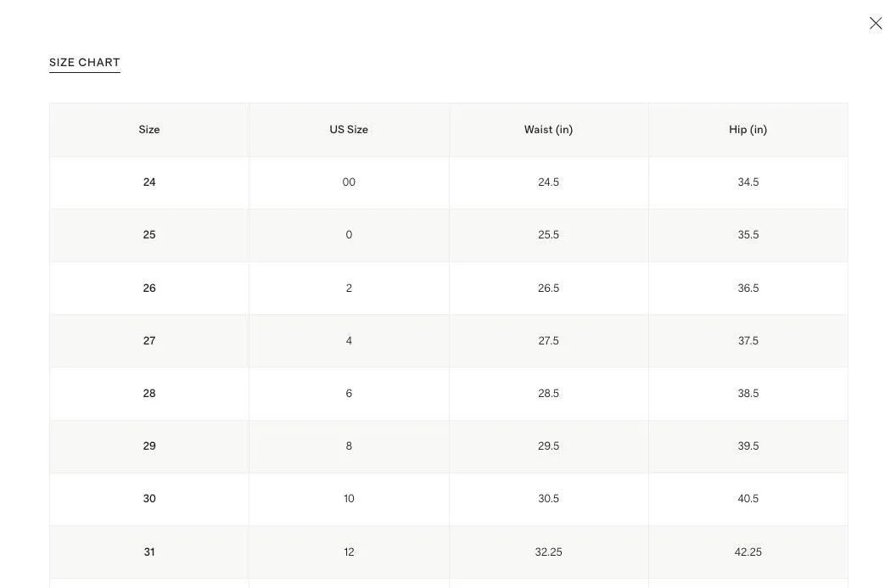Select size 24 row label
The image size is (896, 588).
point(149,182)
